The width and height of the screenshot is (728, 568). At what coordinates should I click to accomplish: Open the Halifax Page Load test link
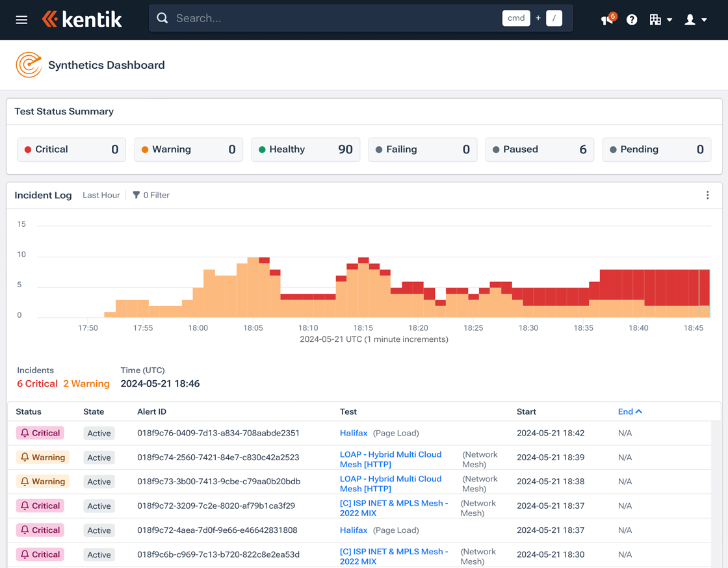pos(354,433)
